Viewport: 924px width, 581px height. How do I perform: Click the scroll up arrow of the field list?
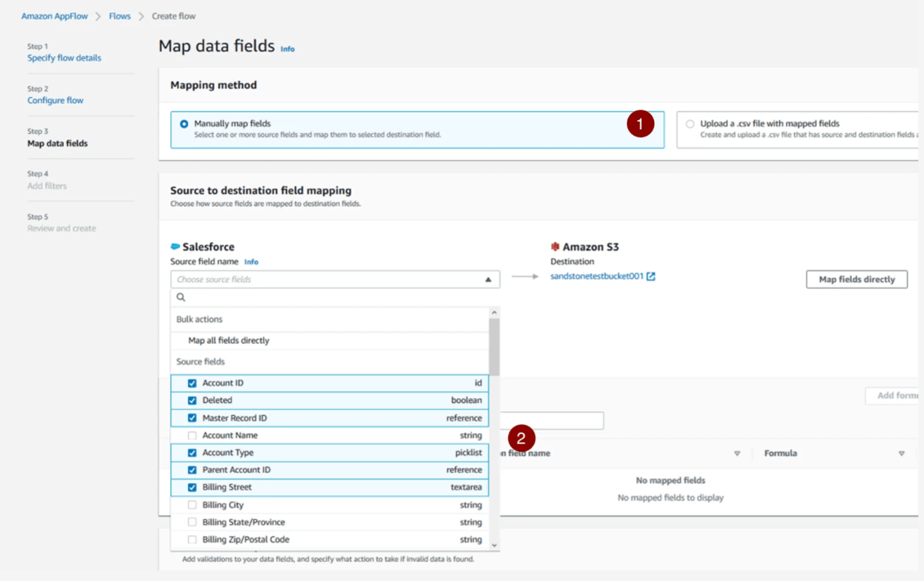pos(494,312)
